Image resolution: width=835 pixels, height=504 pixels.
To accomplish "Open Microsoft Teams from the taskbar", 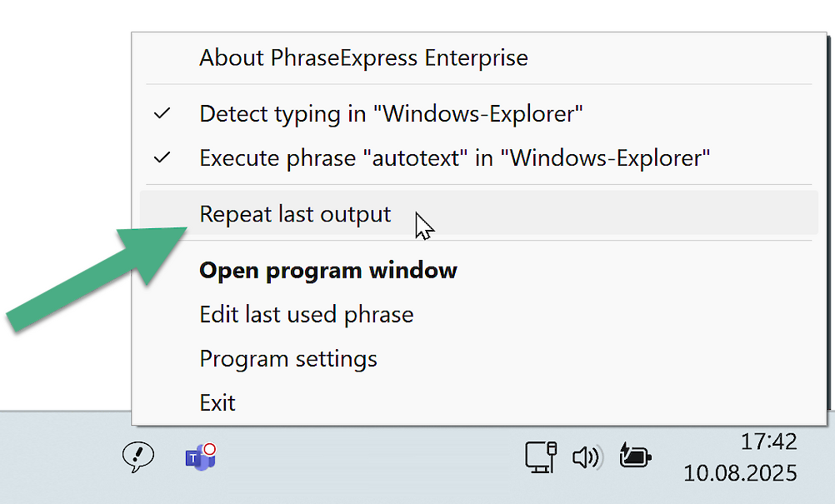I will click(x=198, y=457).
